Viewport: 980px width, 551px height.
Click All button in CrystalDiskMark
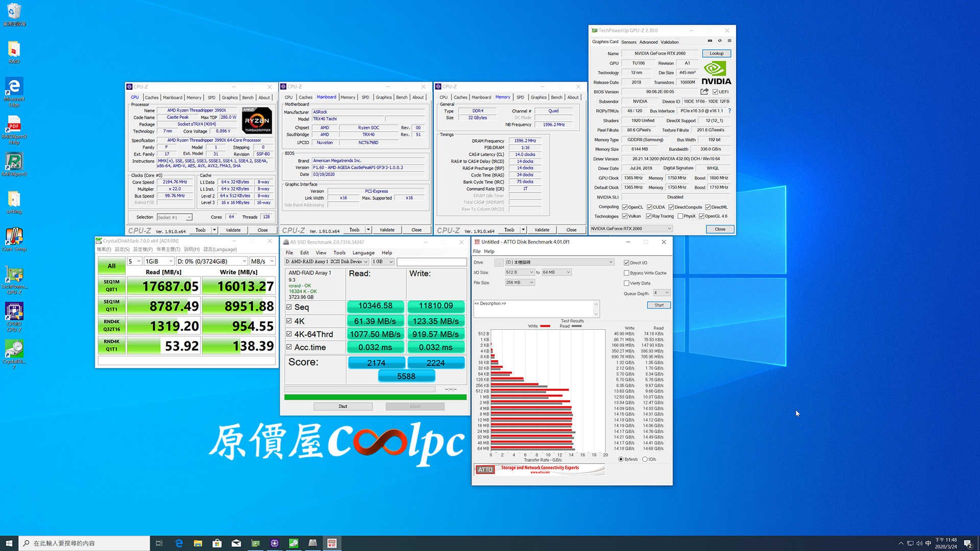click(x=112, y=266)
